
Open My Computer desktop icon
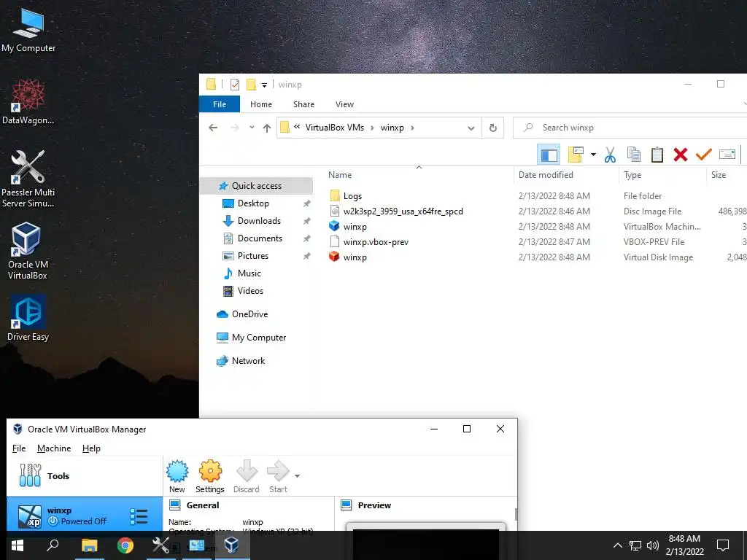(28, 31)
